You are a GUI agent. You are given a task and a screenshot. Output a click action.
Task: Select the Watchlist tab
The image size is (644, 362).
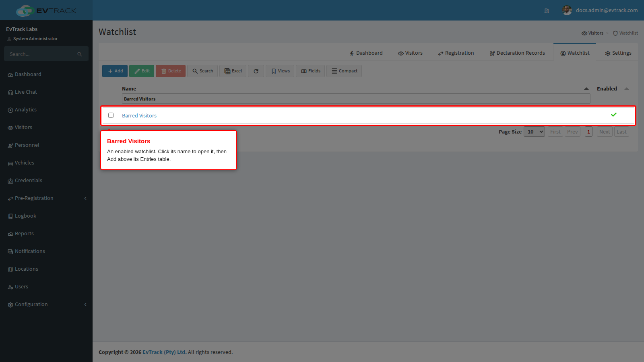click(575, 53)
